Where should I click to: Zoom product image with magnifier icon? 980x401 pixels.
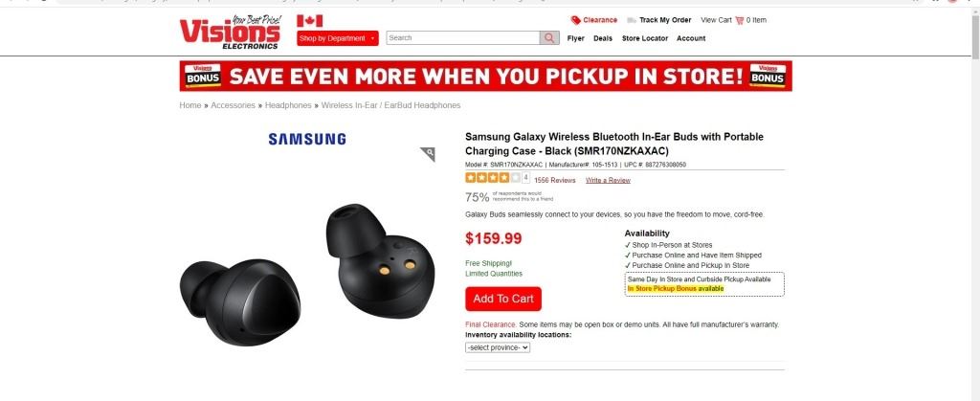(x=428, y=154)
